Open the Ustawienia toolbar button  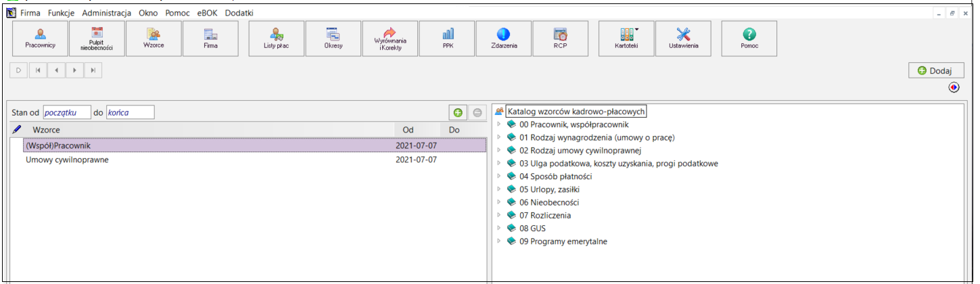click(x=683, y=39)
